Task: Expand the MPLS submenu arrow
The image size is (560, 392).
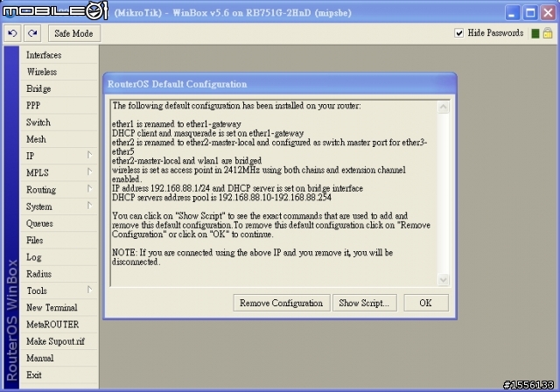Action: pos(89,172)
